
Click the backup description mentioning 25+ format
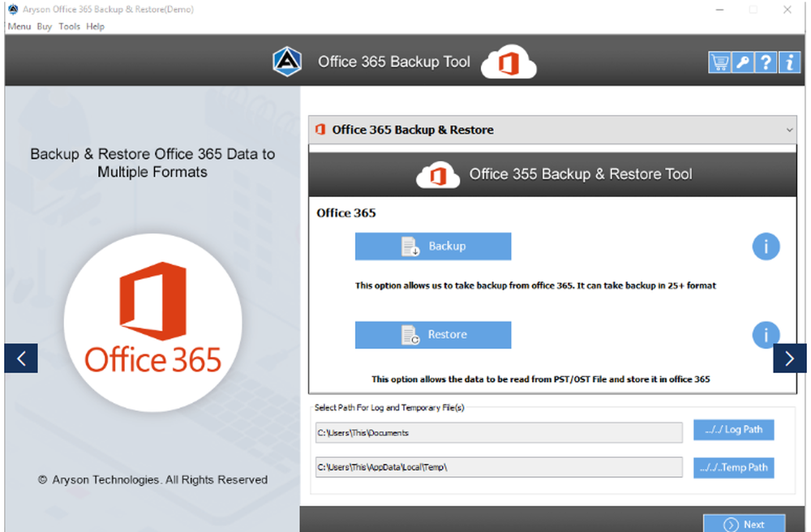click(535, 285)
